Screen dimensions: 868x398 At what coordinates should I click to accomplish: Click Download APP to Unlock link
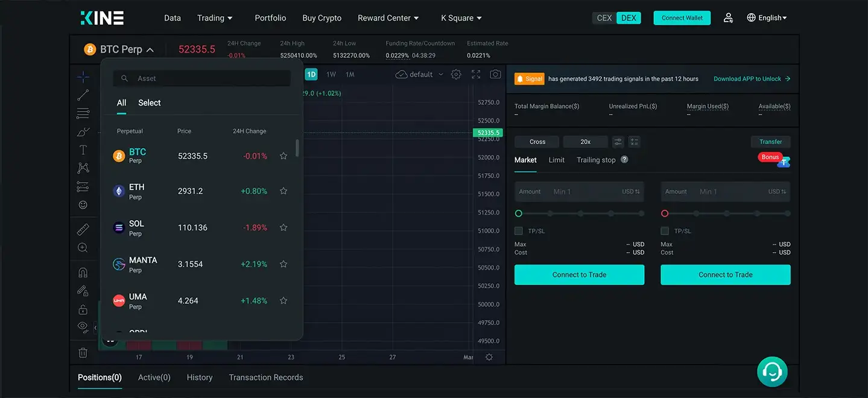(x=752, y=79)
